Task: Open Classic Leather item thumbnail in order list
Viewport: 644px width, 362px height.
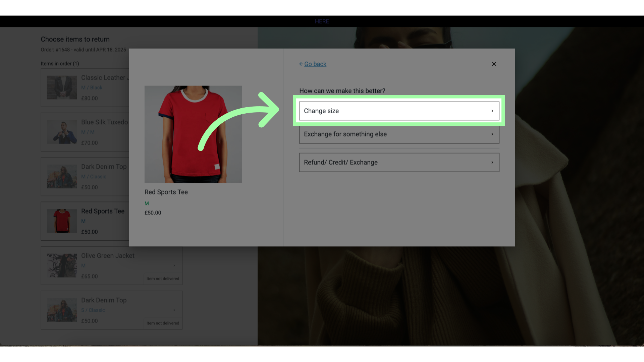Action: click(x=62, y=87)
